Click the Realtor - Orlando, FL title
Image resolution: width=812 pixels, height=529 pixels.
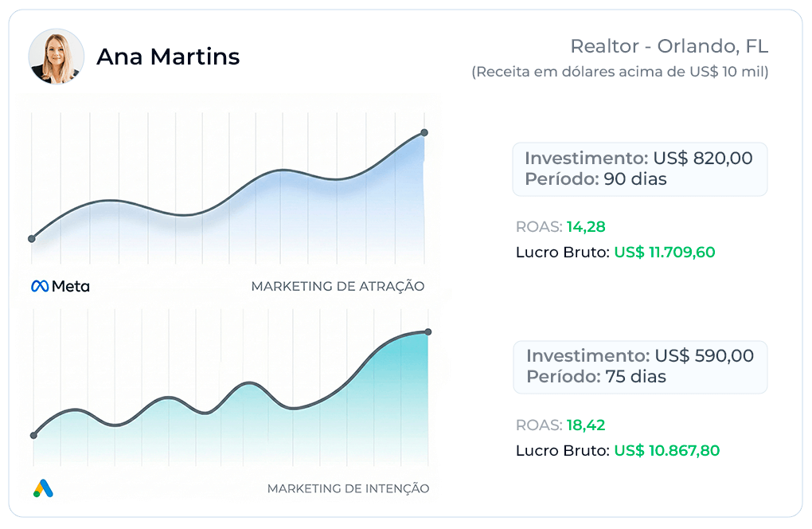(669, 46)
